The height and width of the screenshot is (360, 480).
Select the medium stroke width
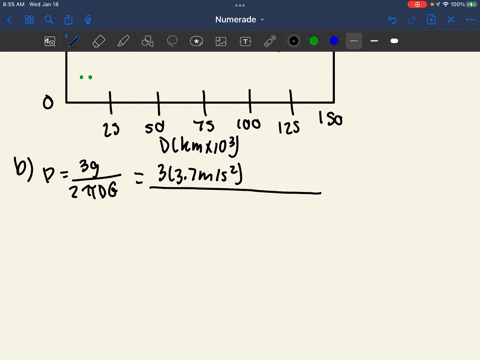coord(374,41)
